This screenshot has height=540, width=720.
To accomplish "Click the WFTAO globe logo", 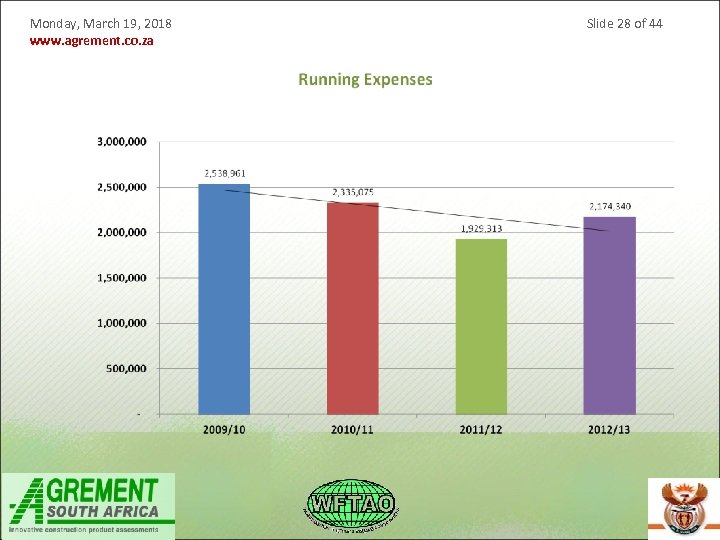I will coord(351,506).
